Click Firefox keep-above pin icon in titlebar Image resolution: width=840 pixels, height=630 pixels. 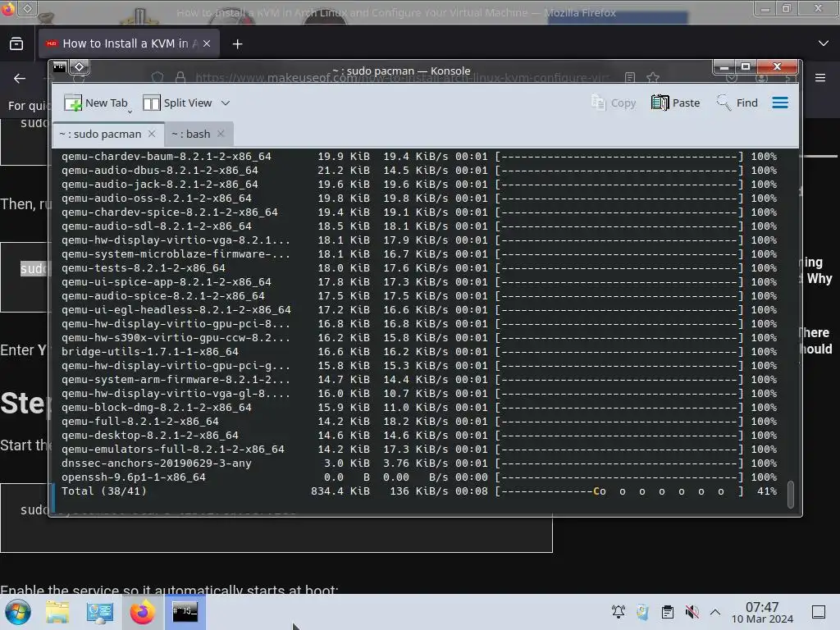(x=27, y=8)
